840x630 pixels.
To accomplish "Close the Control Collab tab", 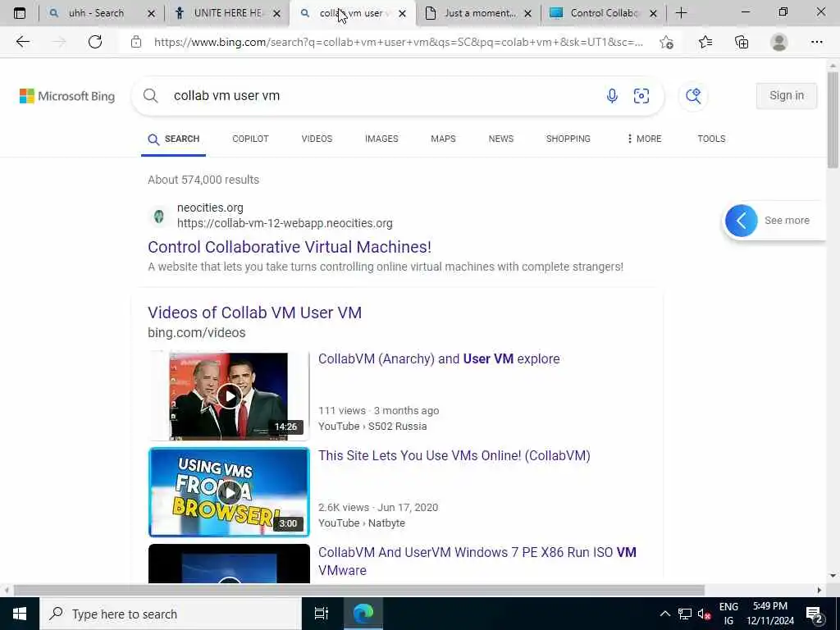I will pyautogui.click(x=653, y=13).
